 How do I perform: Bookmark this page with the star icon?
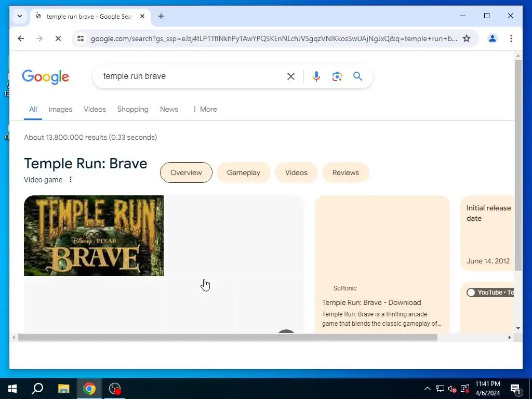coord(467,38)
